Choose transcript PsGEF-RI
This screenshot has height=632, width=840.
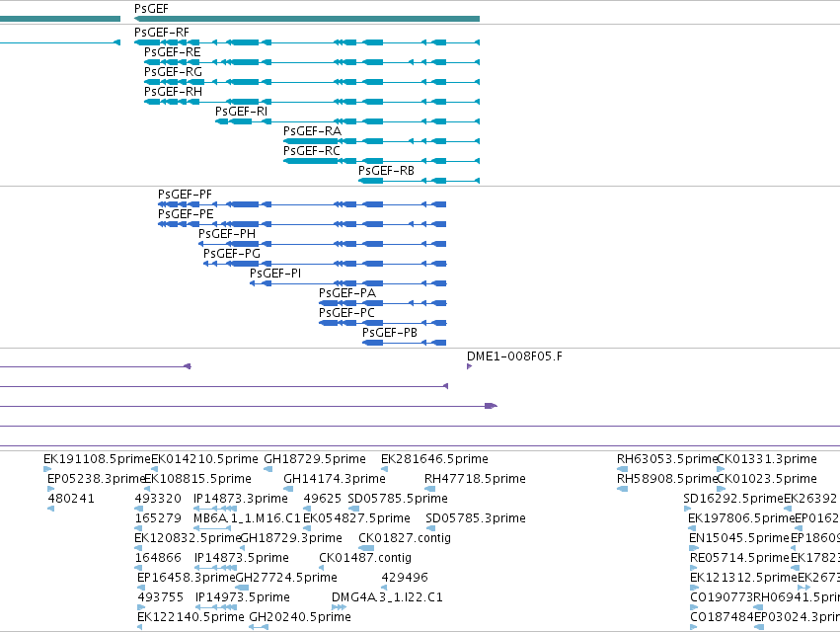pyautogui.click(x=241, y=112)
